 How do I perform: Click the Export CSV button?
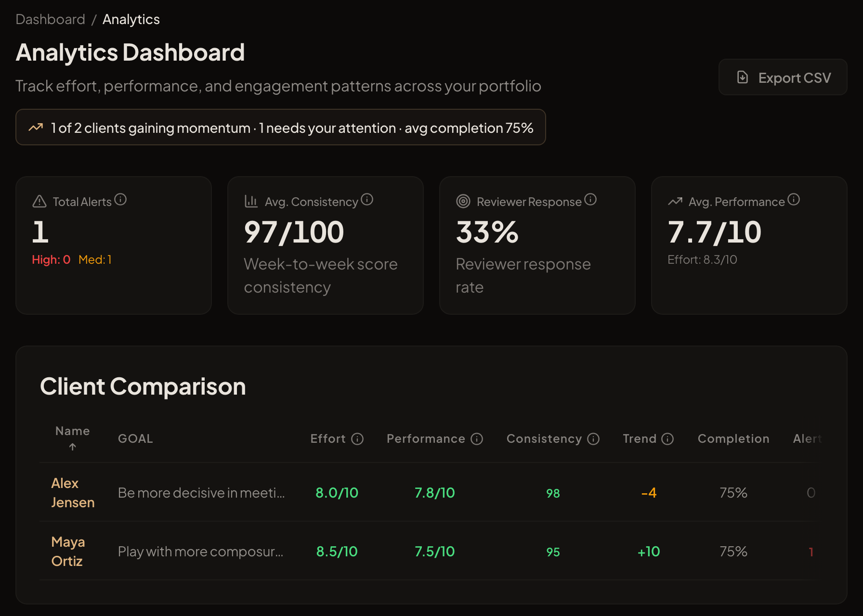click(x=783, y=77)
